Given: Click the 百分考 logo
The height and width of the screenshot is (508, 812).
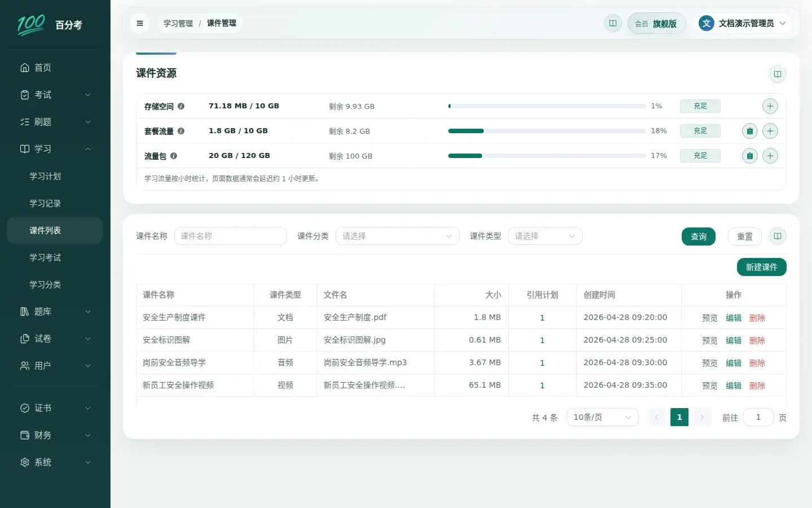Looking at the screenshot, I should click(x=50, y=25).
